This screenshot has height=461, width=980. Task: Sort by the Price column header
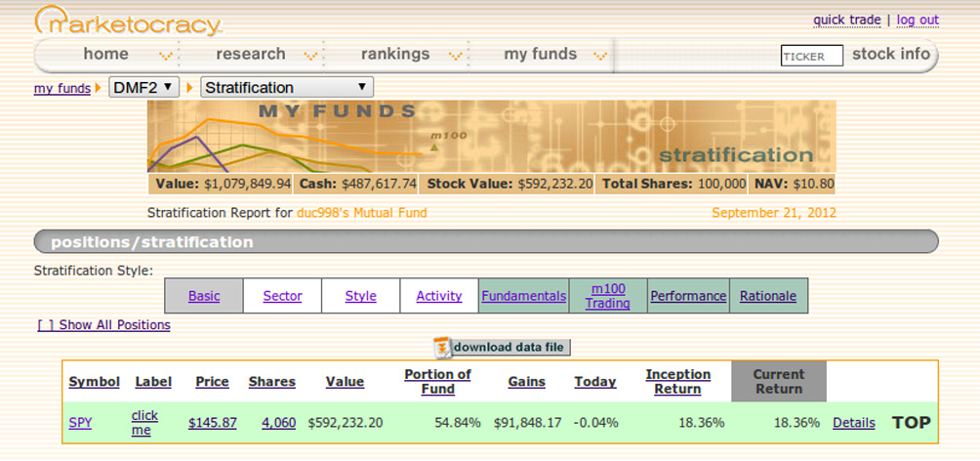[212, 382]
